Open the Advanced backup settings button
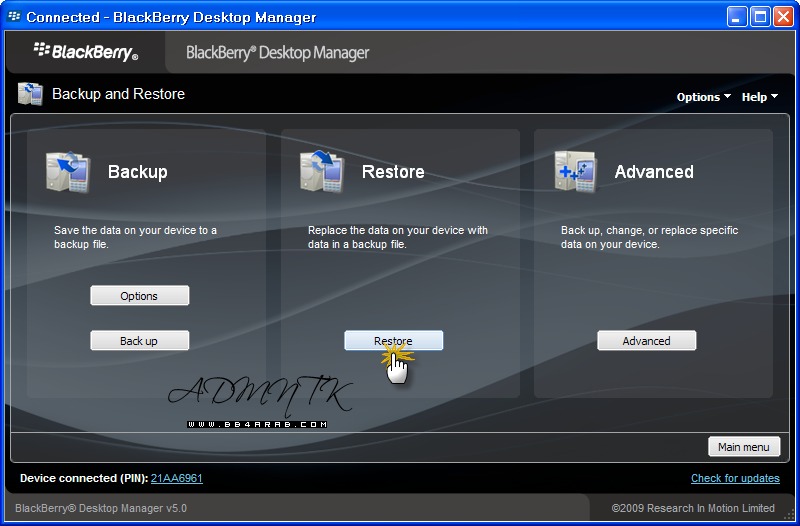Viewport: 800px width, 526px height. [x=646, y=341]
